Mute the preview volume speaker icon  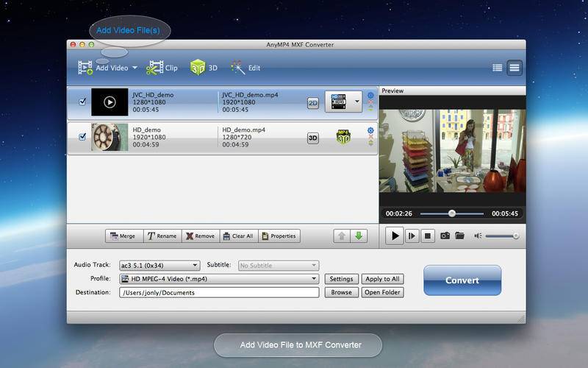[478, 236]
